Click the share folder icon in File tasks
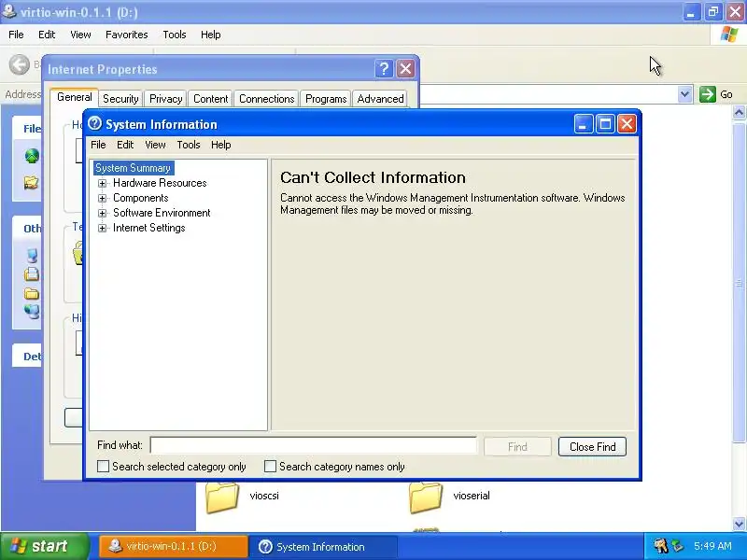Viewport: 747px width, 560px height. pyautogui.click(x=32, y=182)
